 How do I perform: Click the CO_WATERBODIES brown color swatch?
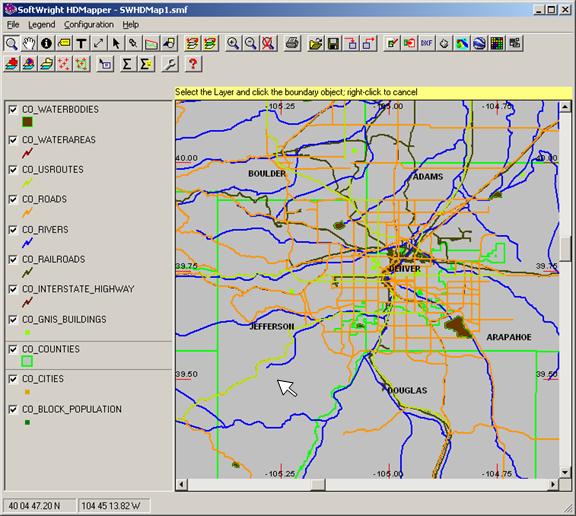[x=27, y=122]
